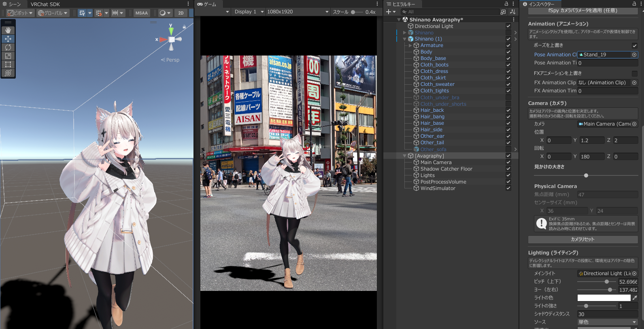
Task: Collapse the Shinano Avagraphy scene root
Action: [x=399, y=19]
